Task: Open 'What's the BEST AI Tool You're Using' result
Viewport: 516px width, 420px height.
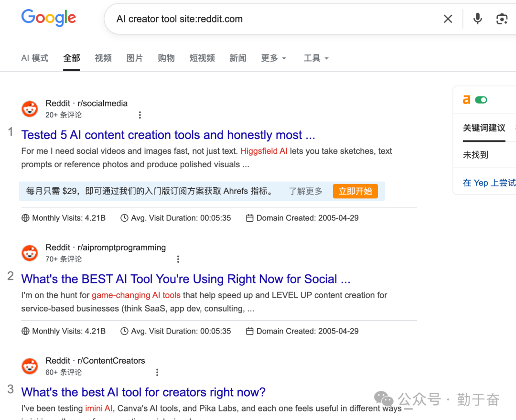Action: 185,279
